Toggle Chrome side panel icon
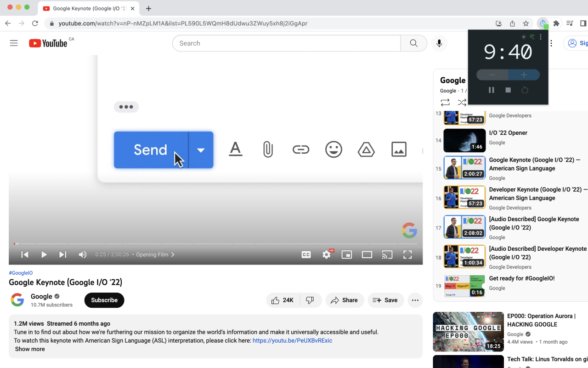Viewport: 588px width, 368px height. (583, 23)
